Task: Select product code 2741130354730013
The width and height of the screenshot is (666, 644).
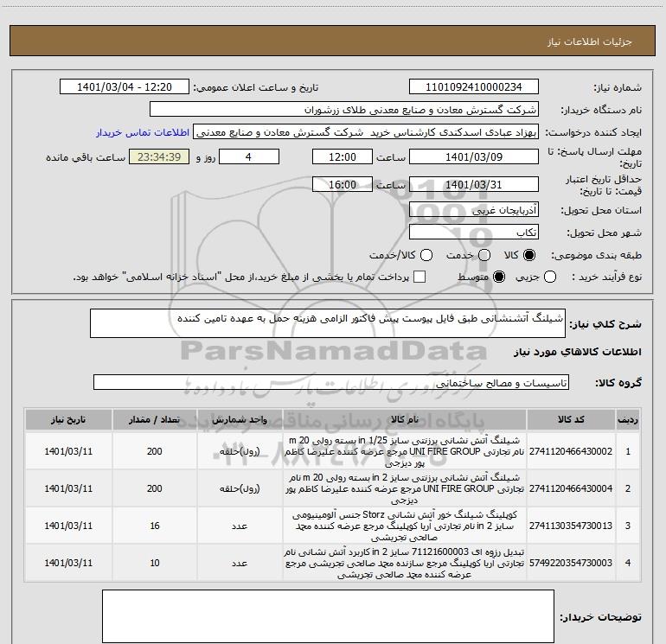Action: click(571, 526)
